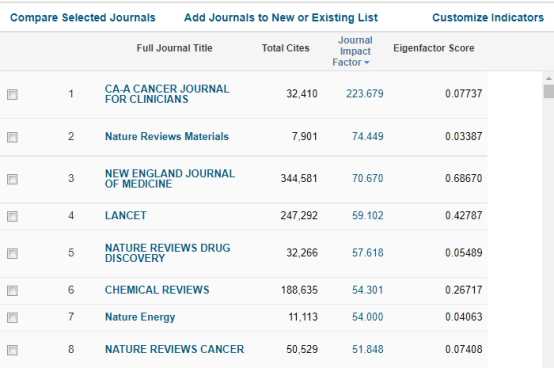The height and width of the screenshot is (368, 554).
Task: Open the Nature Reviews Materials journal link
Action: 167,136
